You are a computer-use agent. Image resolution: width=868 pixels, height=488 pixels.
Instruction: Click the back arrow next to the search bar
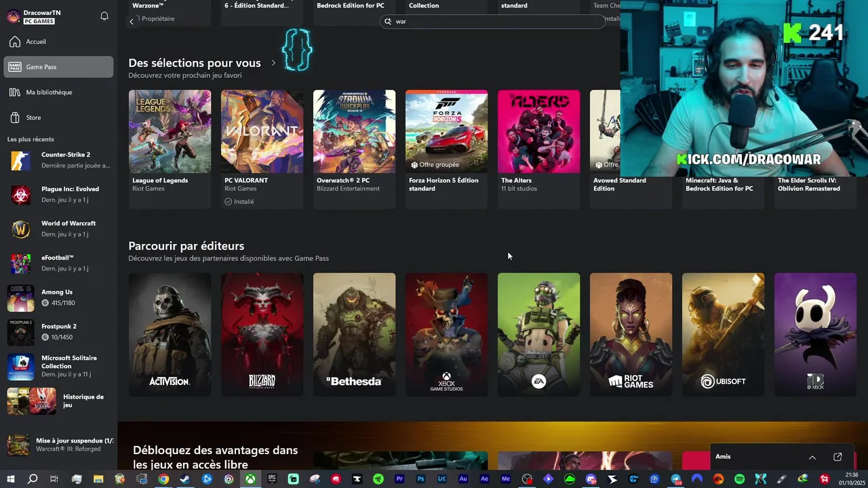(x=132, y=22)
